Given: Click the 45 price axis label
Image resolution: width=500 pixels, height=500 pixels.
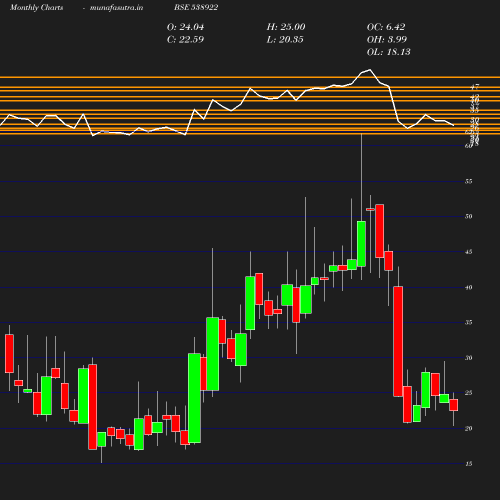Looking at the screenshot, I should click(469, 252).
